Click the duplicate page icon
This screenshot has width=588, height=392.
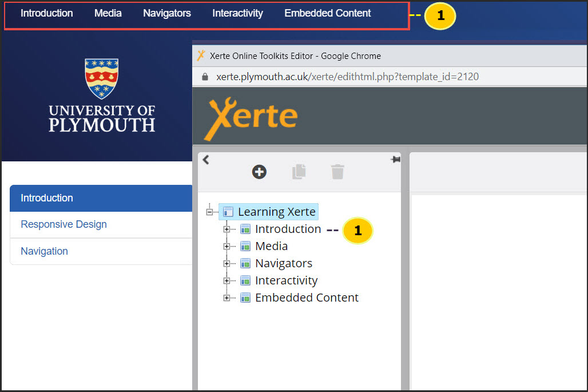point(298,171)
